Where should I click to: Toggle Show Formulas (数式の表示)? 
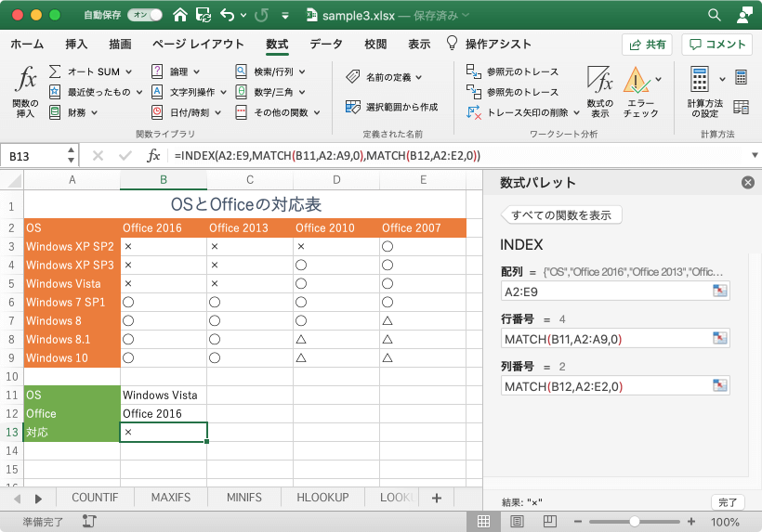599,92
